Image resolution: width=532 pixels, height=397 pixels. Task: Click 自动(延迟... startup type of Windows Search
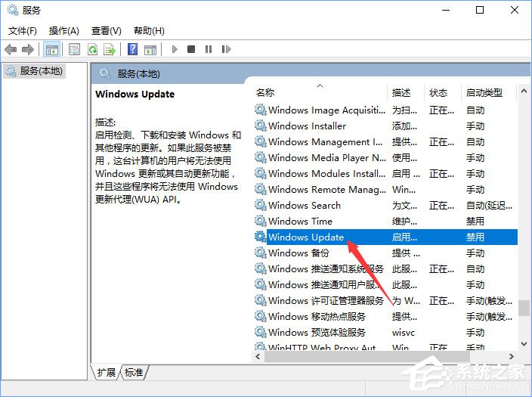pos(489,205)
